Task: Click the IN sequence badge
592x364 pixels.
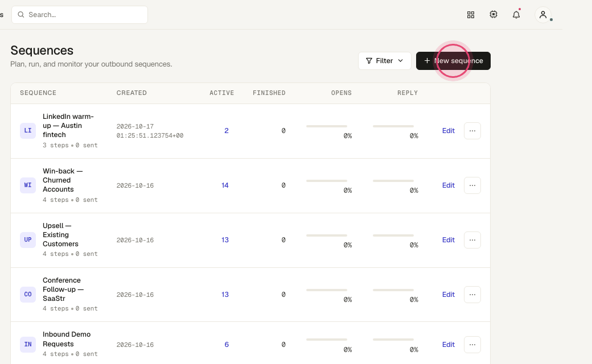Action: point(28,345)
